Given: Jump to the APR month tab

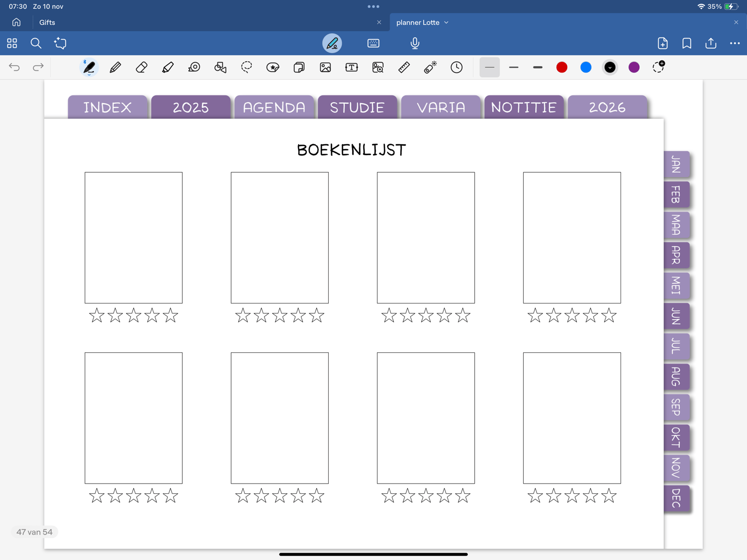Looking at the screenshot, I should [x=676, y=255].
